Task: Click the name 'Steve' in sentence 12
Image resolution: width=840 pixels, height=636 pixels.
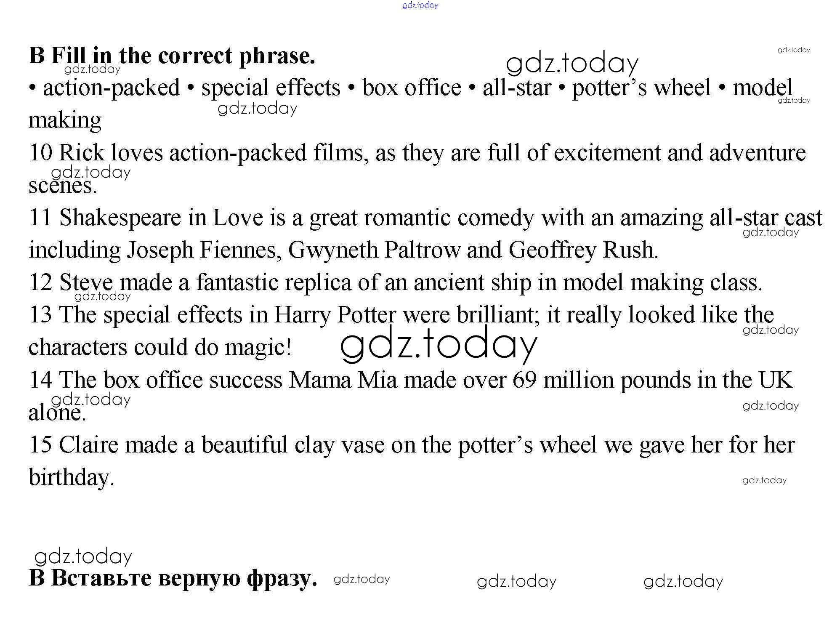Action: click(x=86, y=282)
